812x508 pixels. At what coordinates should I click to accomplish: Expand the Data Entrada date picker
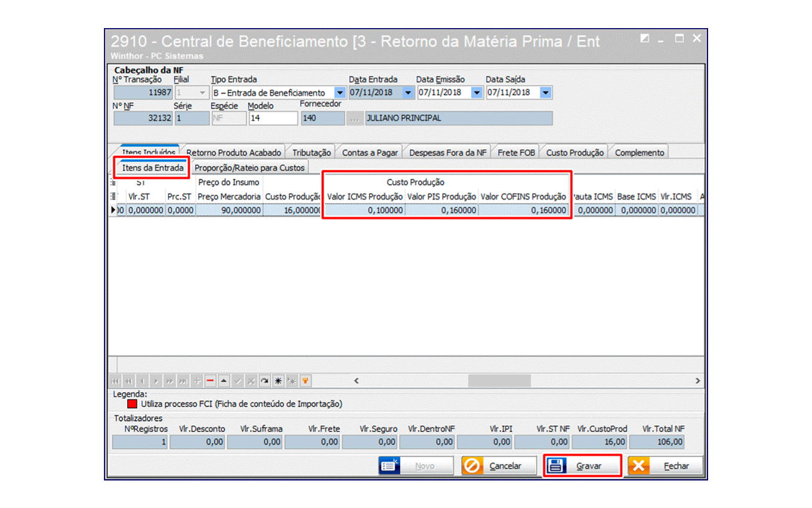[408, 93]
